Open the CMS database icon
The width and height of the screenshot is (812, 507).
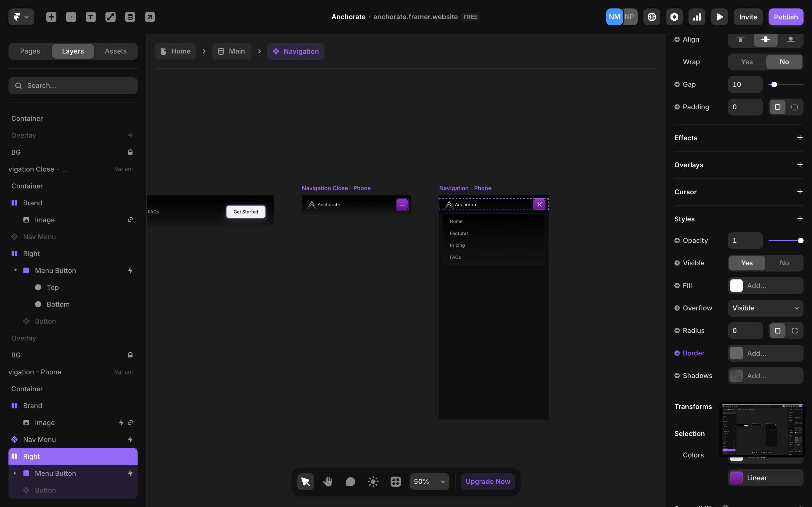point(130,17)
